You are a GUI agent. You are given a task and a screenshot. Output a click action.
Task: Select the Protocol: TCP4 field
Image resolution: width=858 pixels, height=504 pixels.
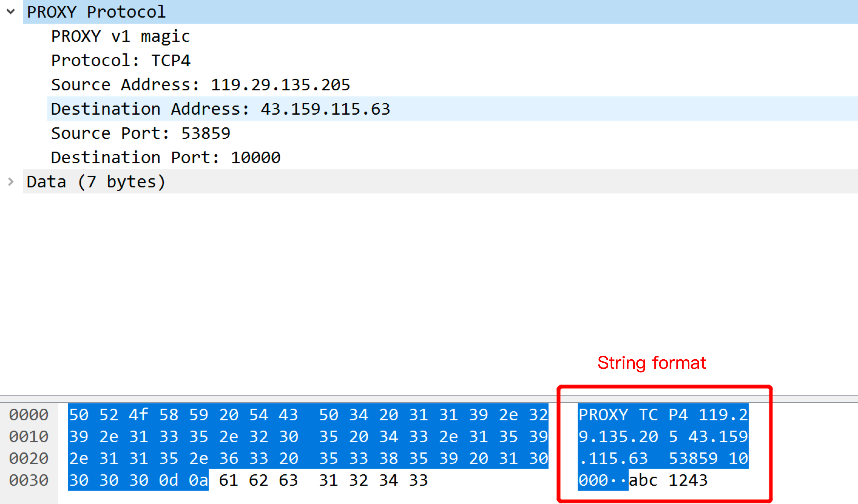tap(120, 61)
